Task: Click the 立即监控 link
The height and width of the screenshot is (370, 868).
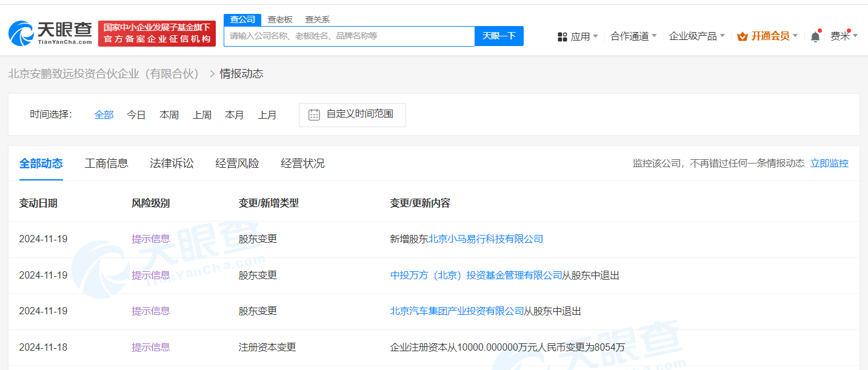Action: tap(829, 163)
